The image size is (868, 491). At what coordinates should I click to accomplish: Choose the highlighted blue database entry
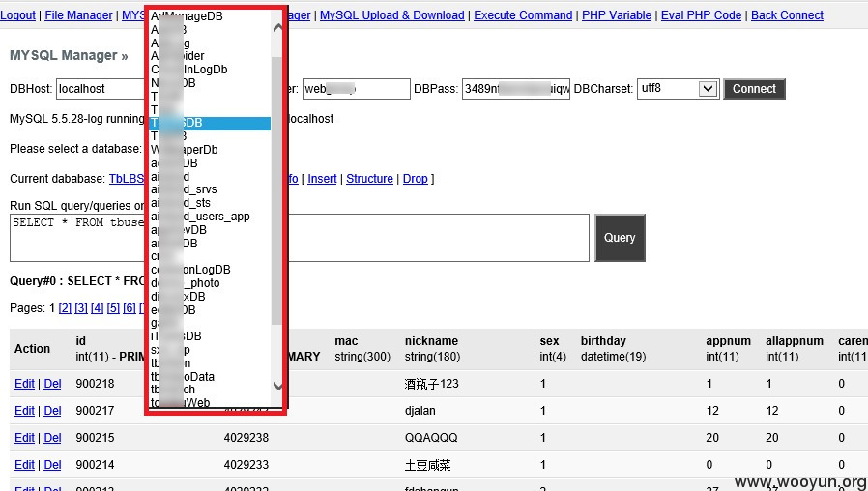click(211, 123)
